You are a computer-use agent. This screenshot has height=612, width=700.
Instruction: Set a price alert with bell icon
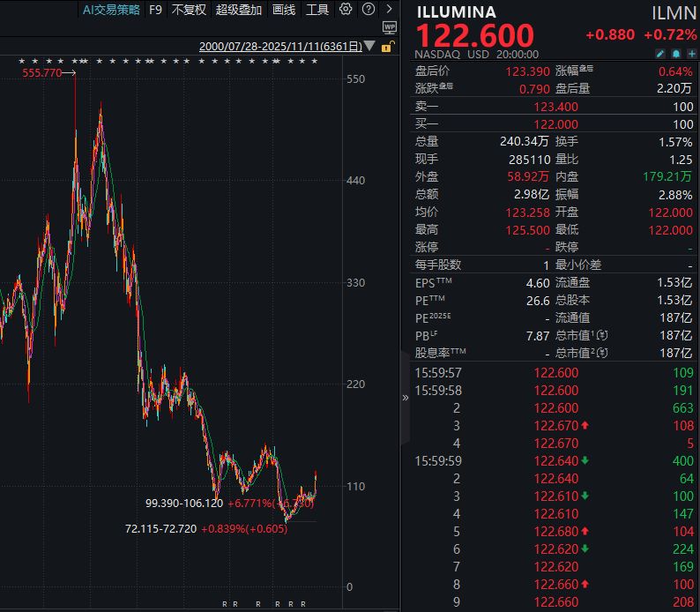pos(674,54)
